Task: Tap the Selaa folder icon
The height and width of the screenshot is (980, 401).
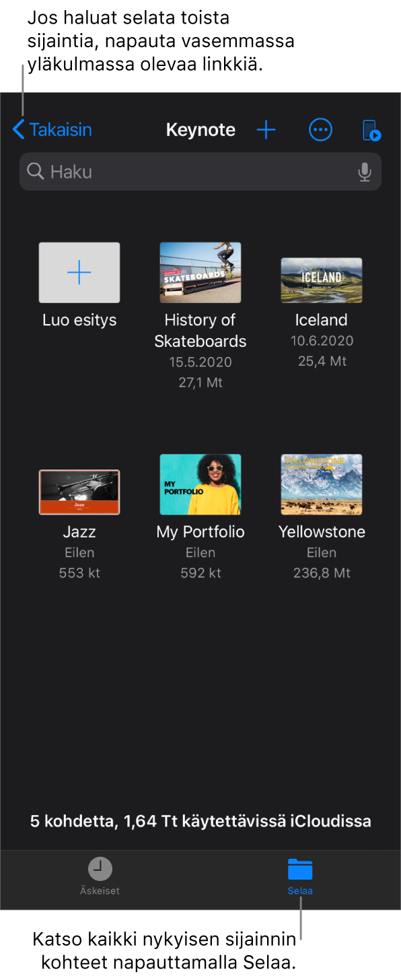Action: 300,869
